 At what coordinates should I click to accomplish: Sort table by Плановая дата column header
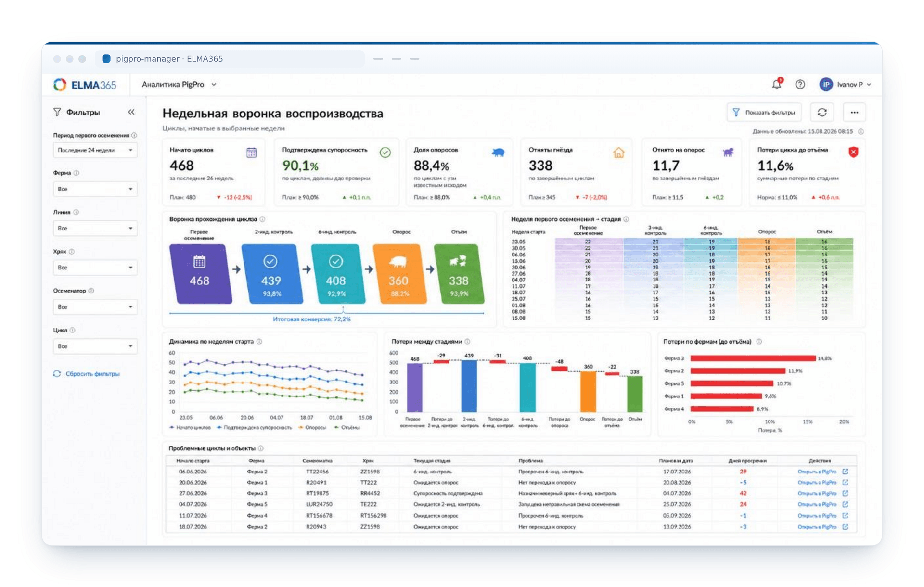pyautogui.click(x=676, y=461)
